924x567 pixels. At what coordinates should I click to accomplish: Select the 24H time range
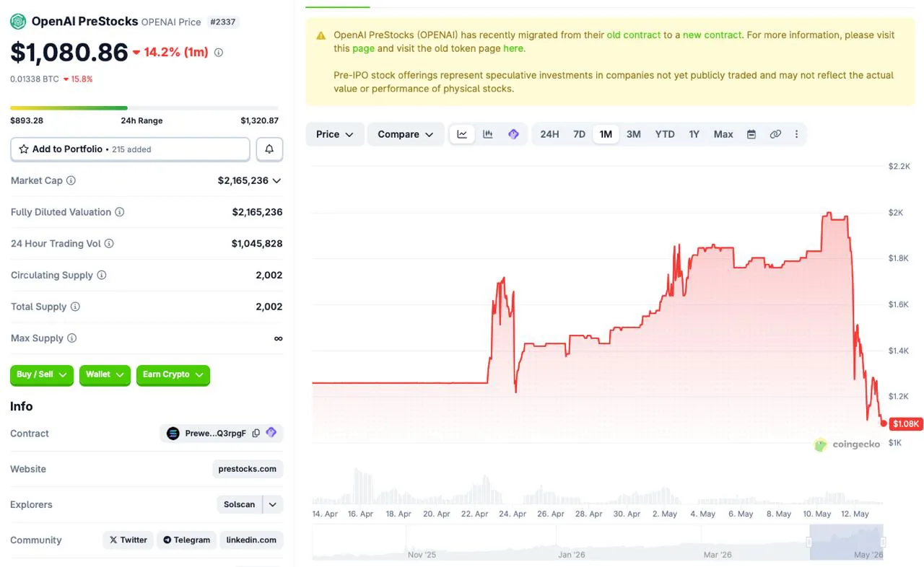point(549,134)
